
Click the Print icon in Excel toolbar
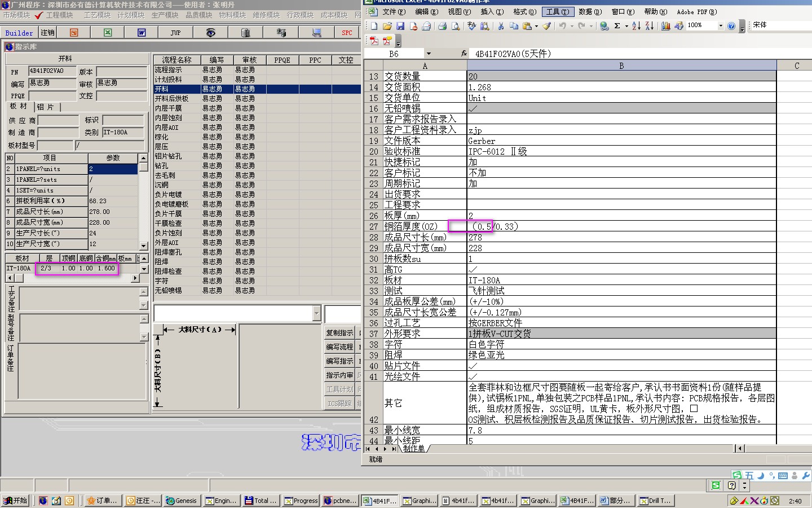coord(442,26)
